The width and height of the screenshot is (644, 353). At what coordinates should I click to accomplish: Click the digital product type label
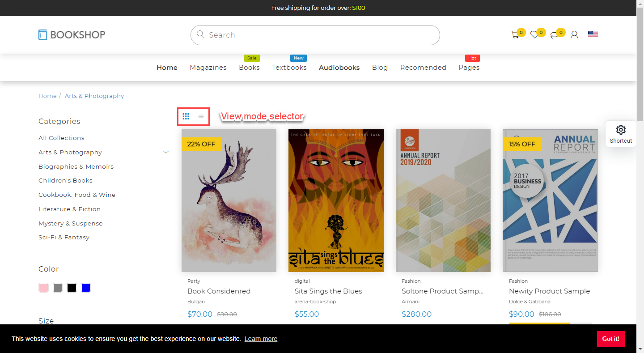[x=302, y=281]
